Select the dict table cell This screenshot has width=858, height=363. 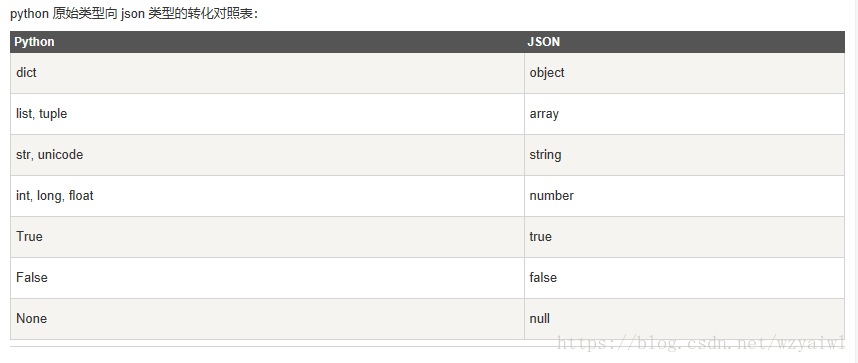coord(267,73)
